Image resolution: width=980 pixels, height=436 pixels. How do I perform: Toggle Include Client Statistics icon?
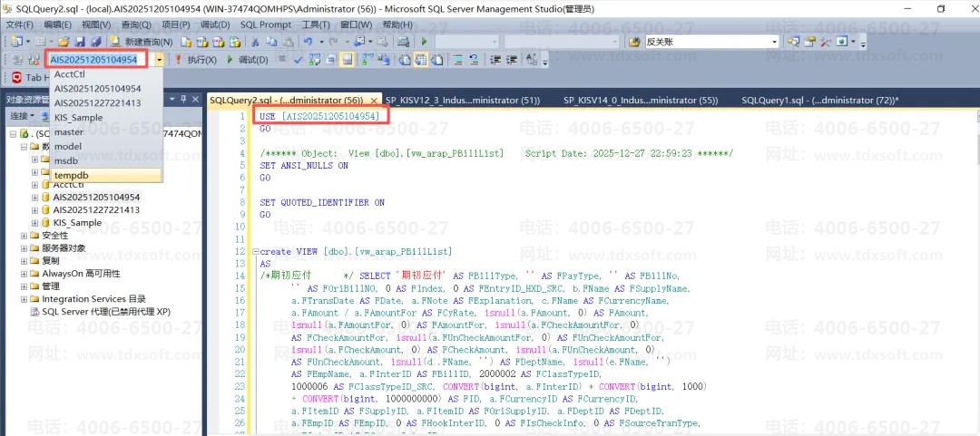pos(385,59)
